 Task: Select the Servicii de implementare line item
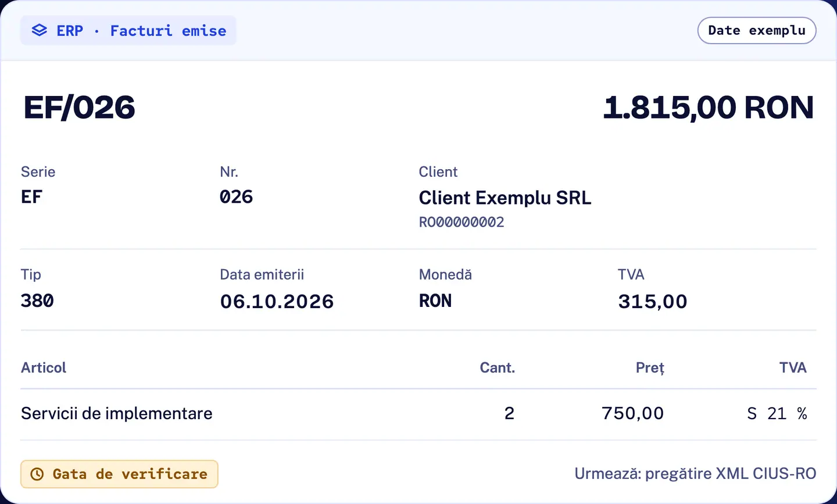pyautogui.click(x=117, y=413)
